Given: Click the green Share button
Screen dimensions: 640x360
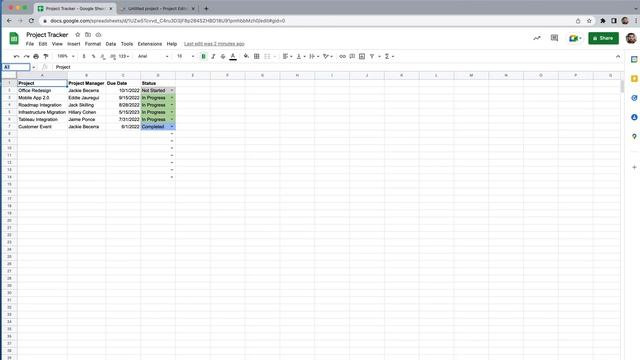Looking at the screenshot, I should (603, 38).
